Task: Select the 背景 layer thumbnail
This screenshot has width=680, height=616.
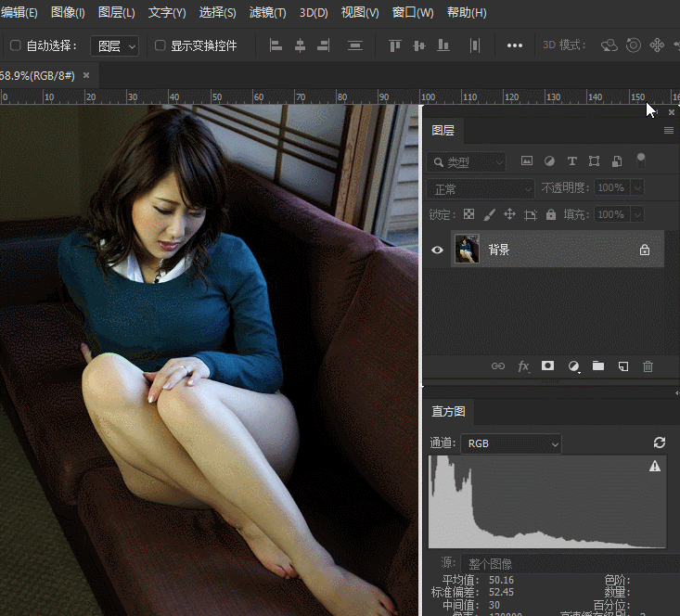Action: click(467, 249)
